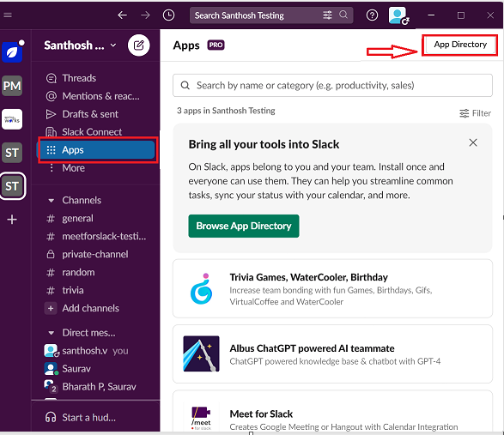
Task: Go back with the left arrow
Action: click(x=122, y=15)
